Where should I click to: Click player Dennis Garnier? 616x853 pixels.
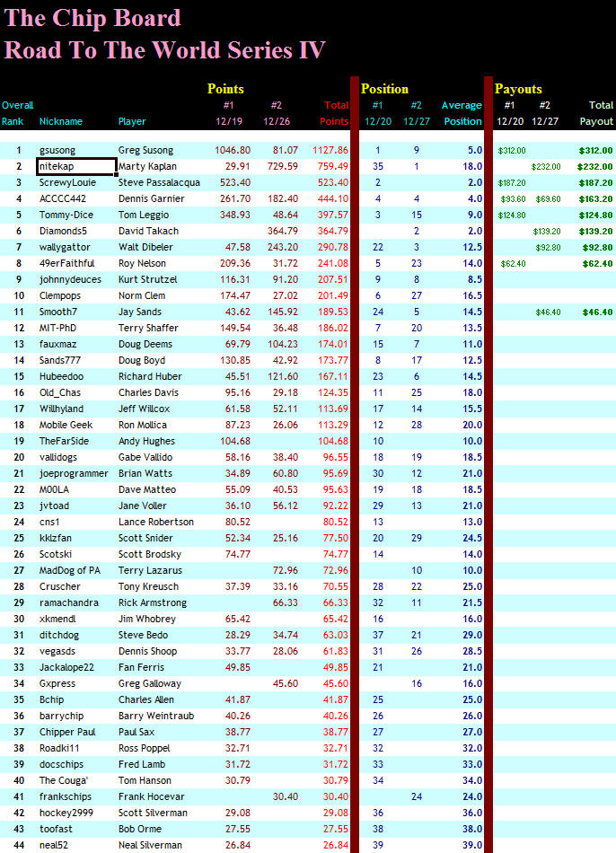151,199
